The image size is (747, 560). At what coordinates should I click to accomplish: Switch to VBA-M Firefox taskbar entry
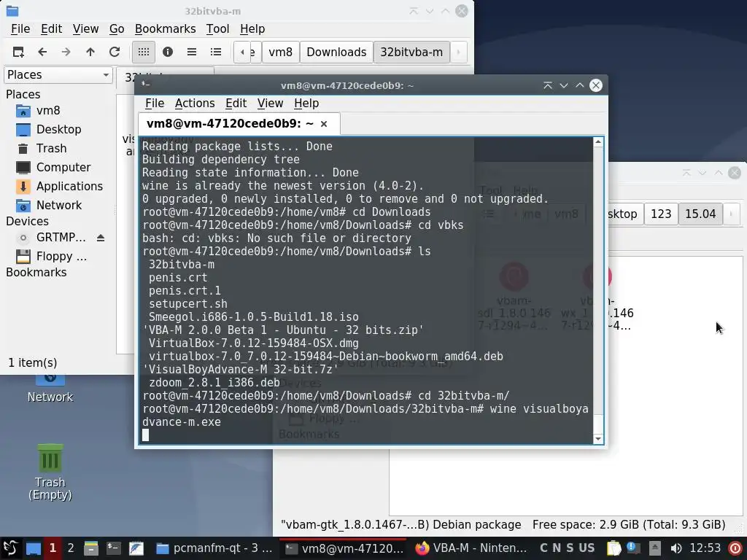(471, 548)
